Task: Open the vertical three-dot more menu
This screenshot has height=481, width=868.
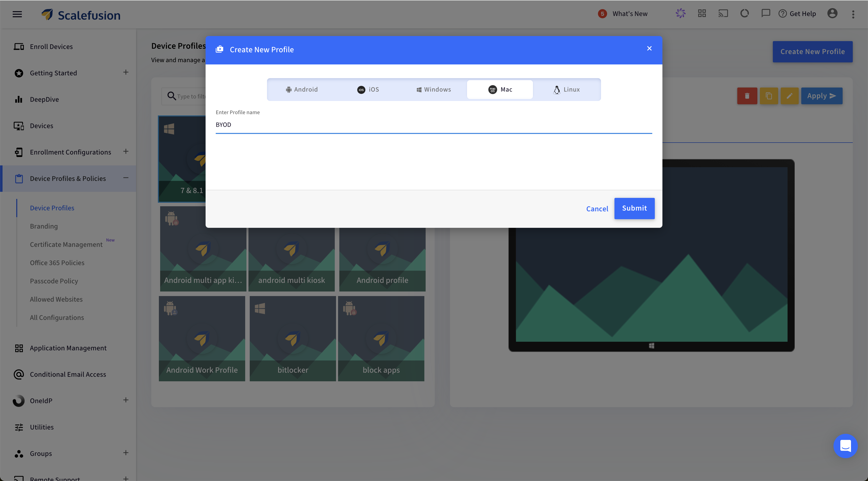Action: (853, 14)
